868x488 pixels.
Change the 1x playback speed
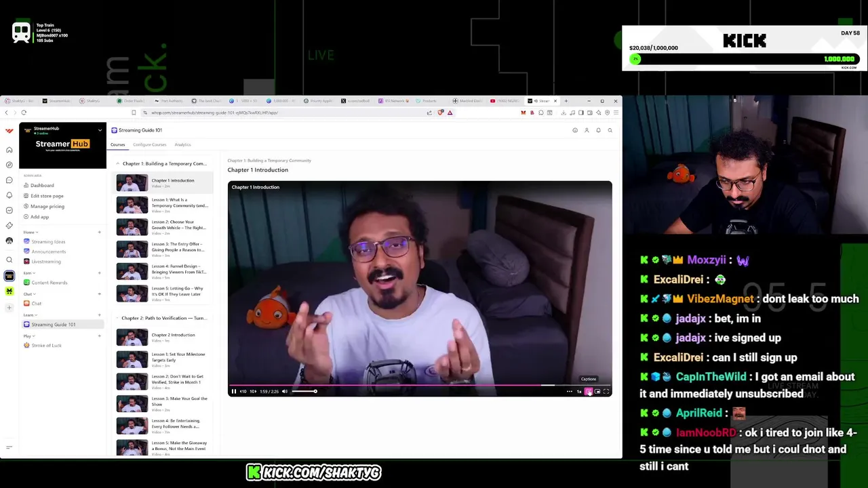(579, 391)
